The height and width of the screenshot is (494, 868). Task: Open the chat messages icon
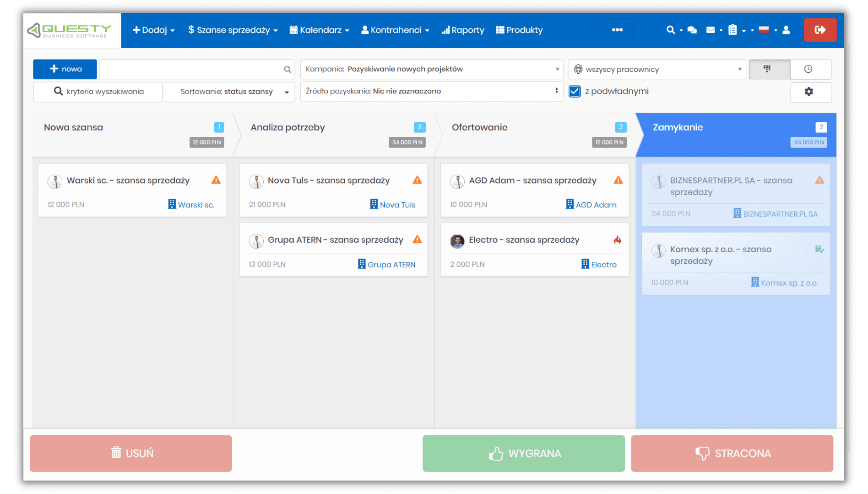point(692,30)
